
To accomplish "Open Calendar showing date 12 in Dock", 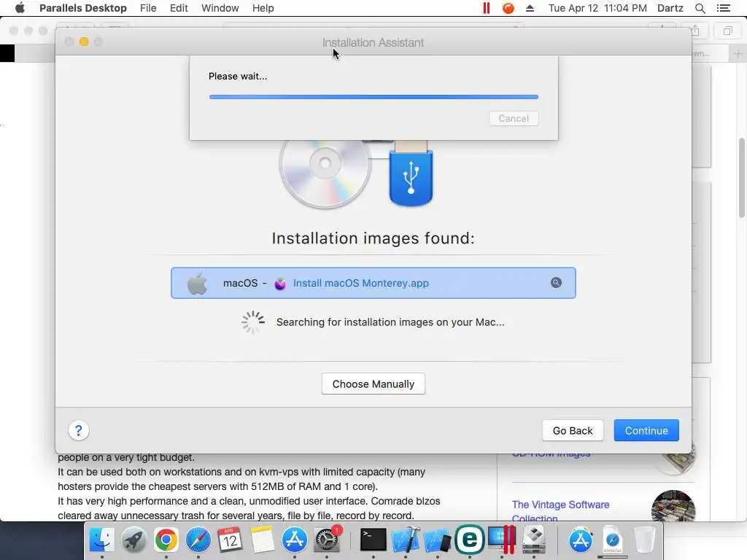I will coord(230,540).
